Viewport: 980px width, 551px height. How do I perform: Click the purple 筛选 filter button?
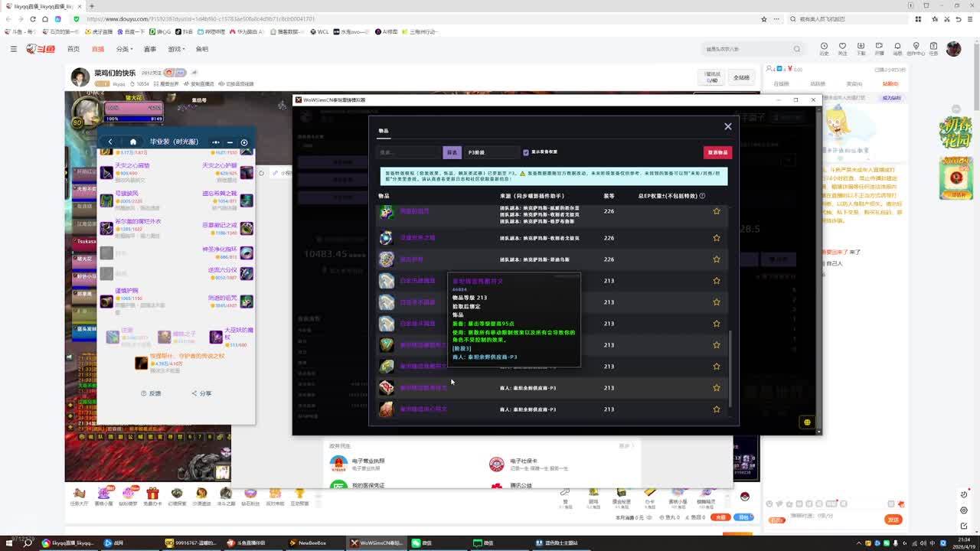coord(452,152)
